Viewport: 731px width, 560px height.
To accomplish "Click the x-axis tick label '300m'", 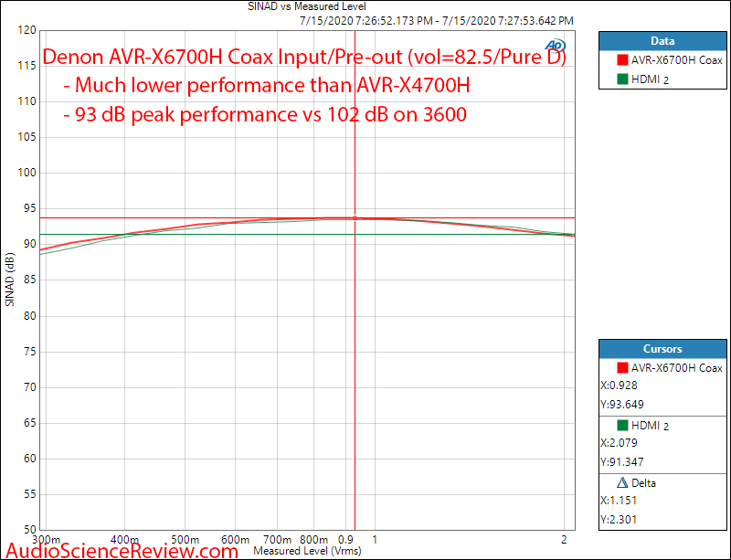I will point(47,540).
